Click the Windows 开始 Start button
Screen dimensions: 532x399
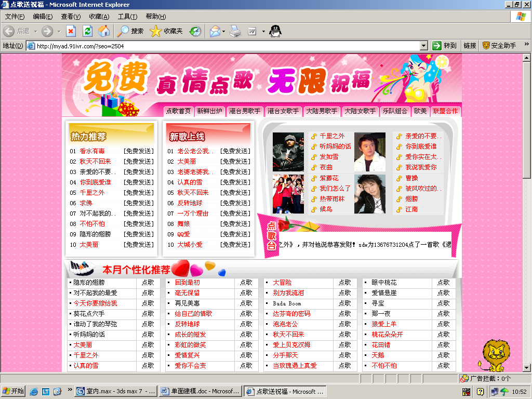(13, 392)
